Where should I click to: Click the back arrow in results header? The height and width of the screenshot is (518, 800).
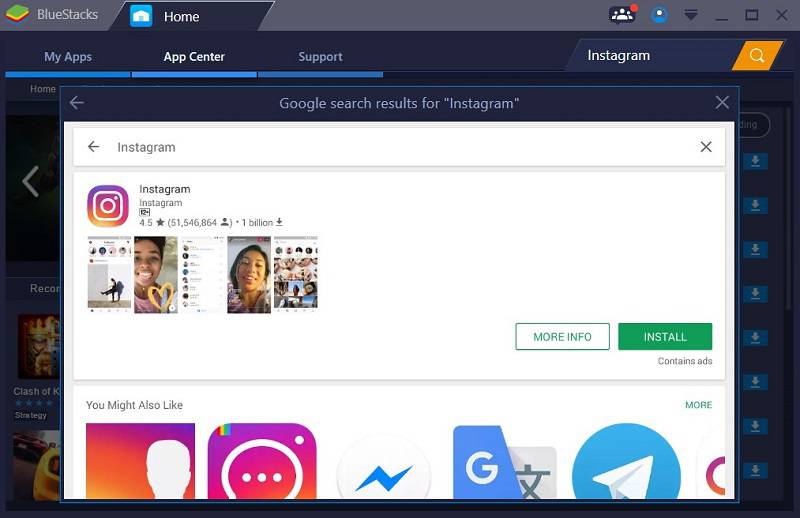click(77, 103)
